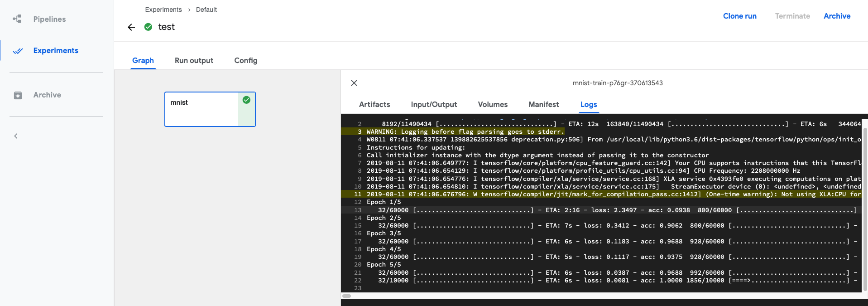Click the green success icon beside test

[148, 27]
